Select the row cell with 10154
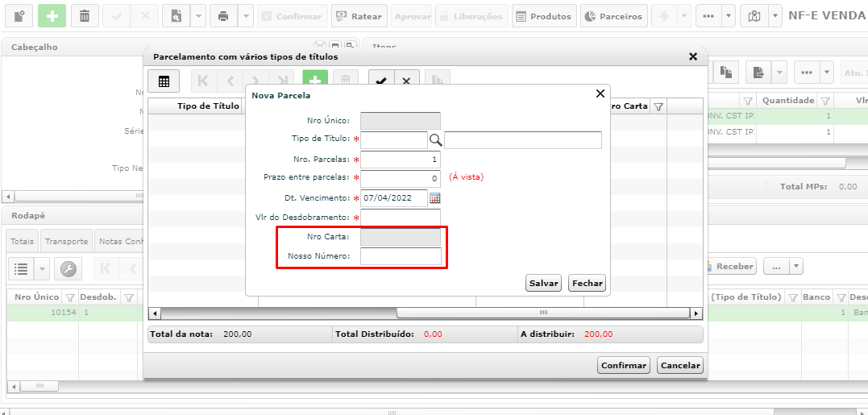The image size is (868, 415). coord(43,313)
